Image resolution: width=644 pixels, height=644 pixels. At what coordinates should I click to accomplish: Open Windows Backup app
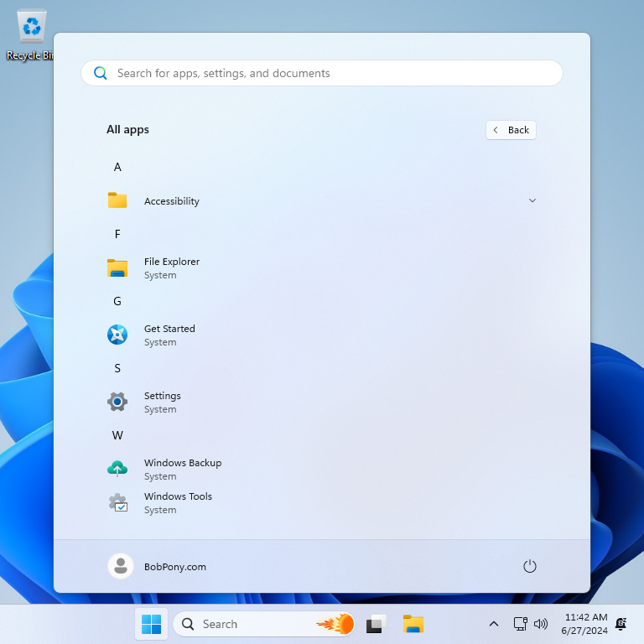click(x=182, y=469)
